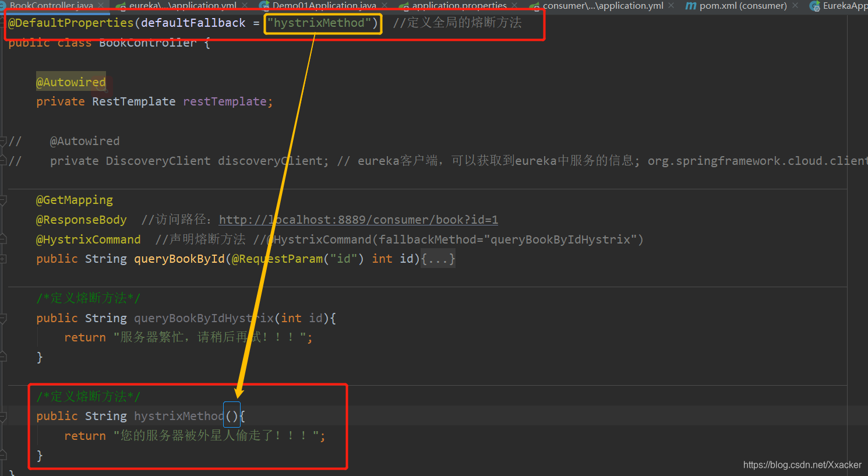This screenshot has width=868, height=476.
Task: Click the //声明熔断方法 comment
Action: [x=200, y=239]
